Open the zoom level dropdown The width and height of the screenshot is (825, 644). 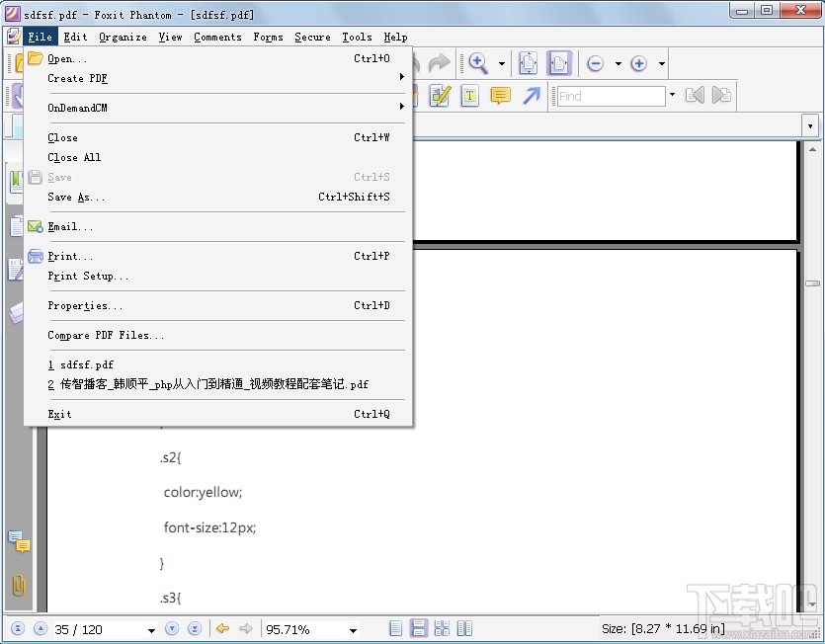coord(352,628)
